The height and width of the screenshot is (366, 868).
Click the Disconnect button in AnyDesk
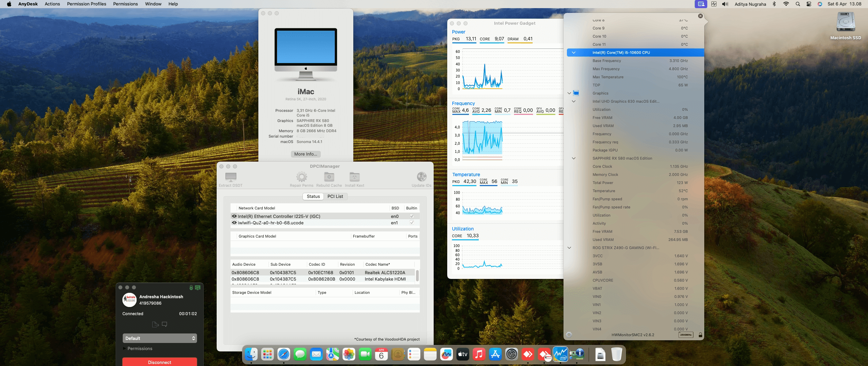click(x=159, y=362)
